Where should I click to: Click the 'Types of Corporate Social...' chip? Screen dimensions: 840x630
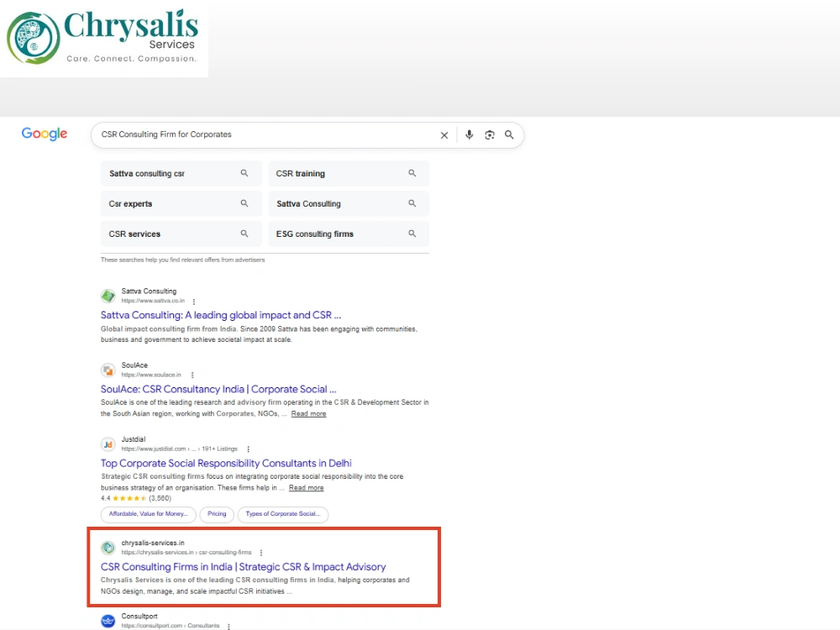283,514
